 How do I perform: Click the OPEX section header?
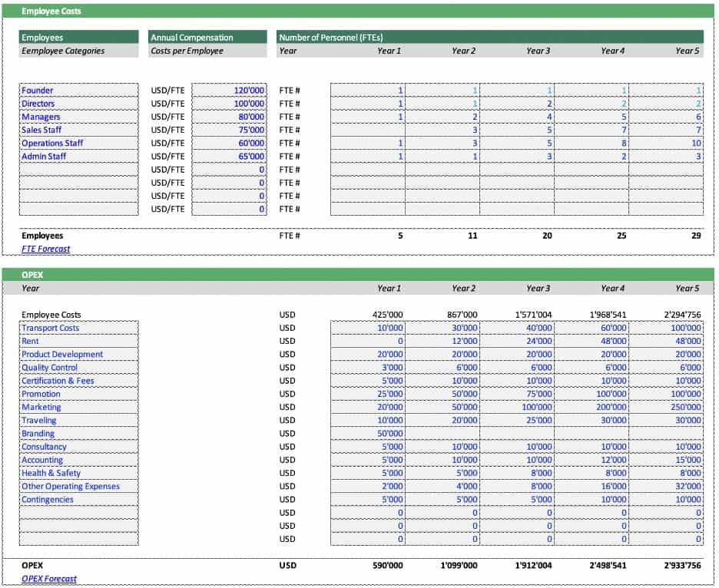point(358,275)
